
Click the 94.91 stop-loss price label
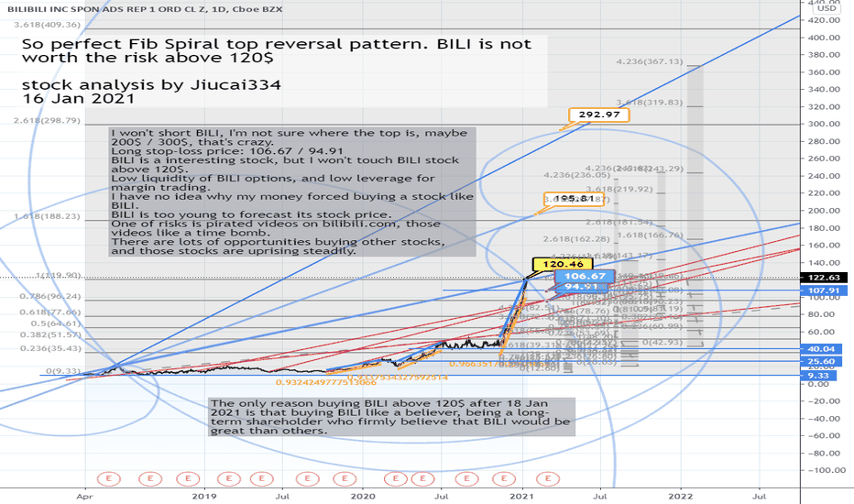pos(582,287)
